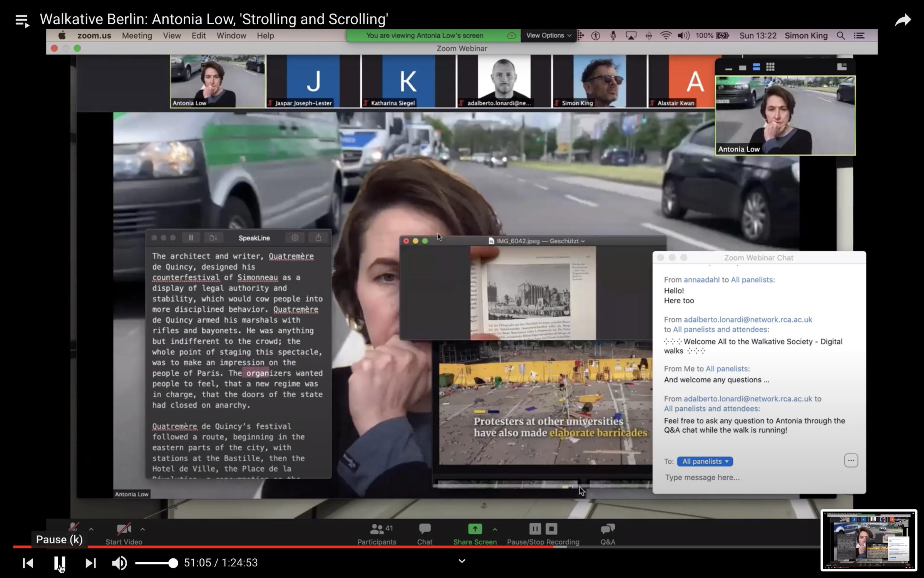The width and height of the screenshot is (924, 578).
Task: Open the Window menu in menu bar
Action: pyautogui.click(x=231, y=35)
